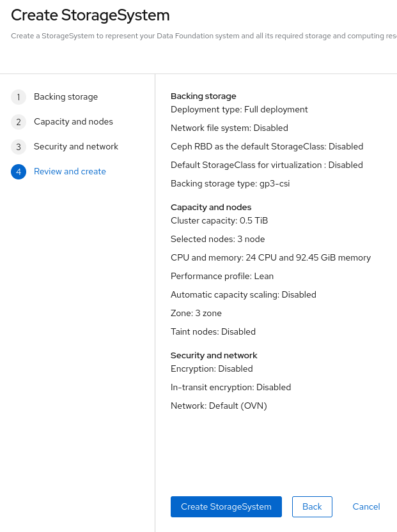
Task: Click the Security and network review heading
Action: coord(214,355)
